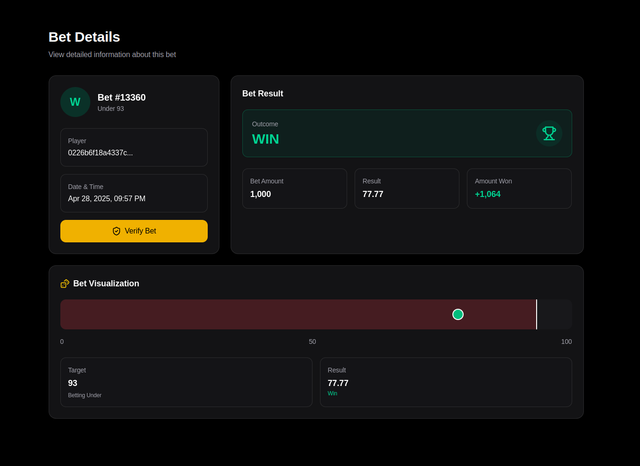Click the dice icon beside Bet Visualization
640x466 pixels.
point(65,283)
